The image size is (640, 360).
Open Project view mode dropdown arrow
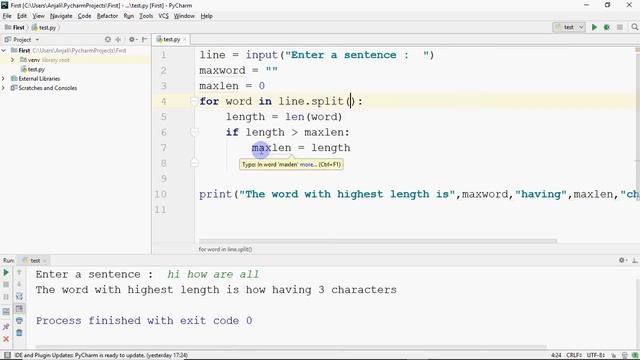37,40
